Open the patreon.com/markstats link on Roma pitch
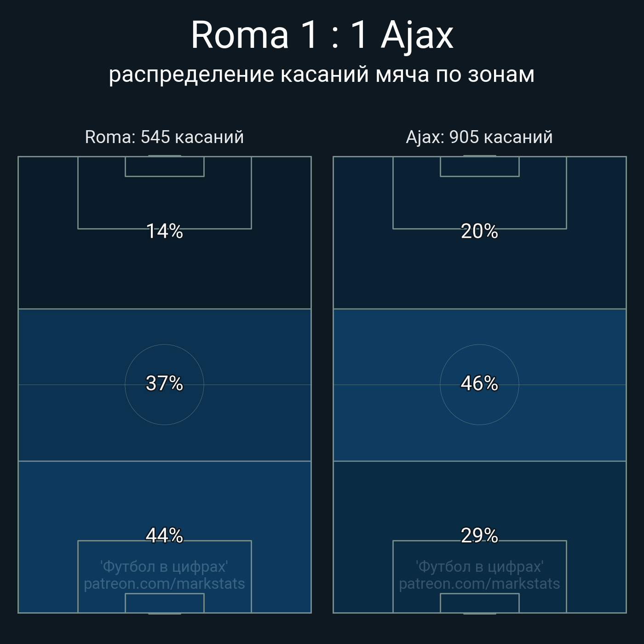 coord(164,584)
